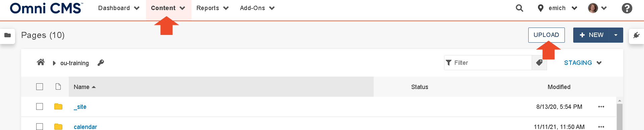Open the Content menu

[168, 8]
